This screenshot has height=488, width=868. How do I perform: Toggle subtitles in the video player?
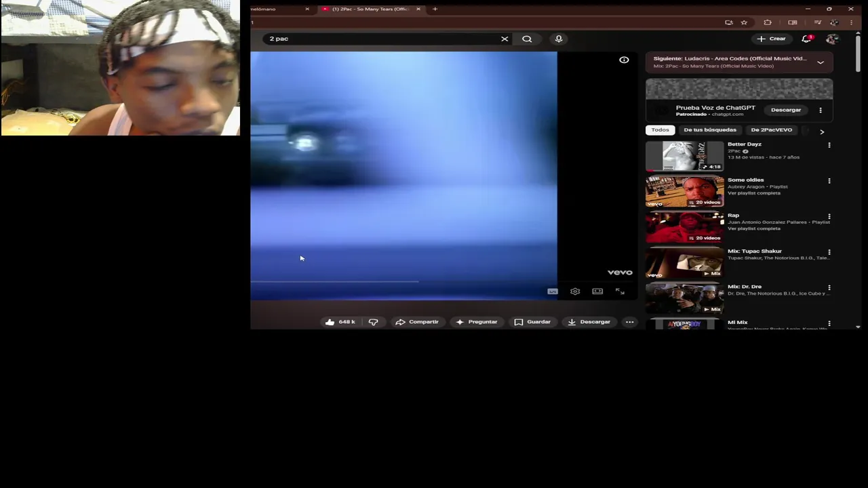tap(553, 291)
